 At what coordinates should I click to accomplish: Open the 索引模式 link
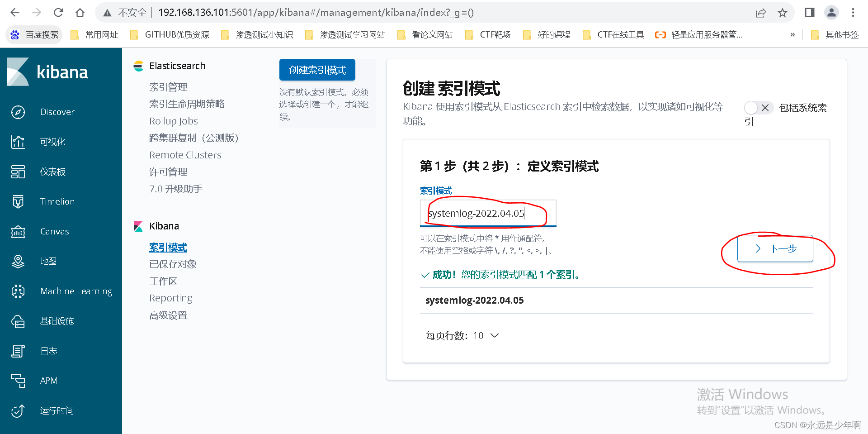(x=168, y=248)
